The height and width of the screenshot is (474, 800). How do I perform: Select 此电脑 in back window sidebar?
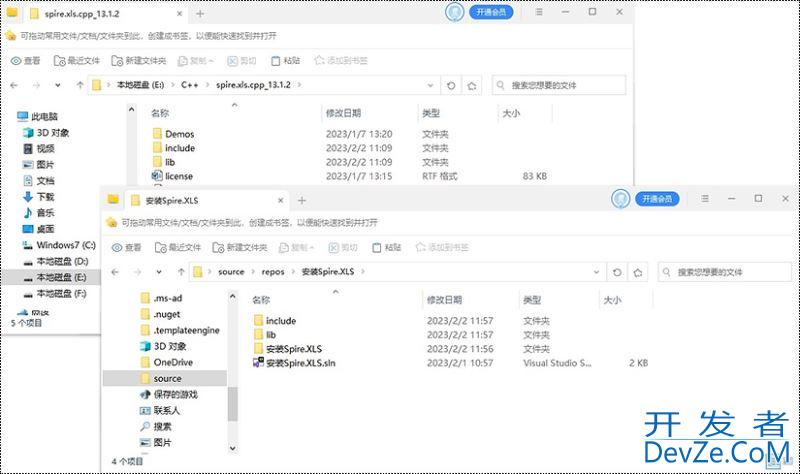pyautogui.click(x=38, y=116)
